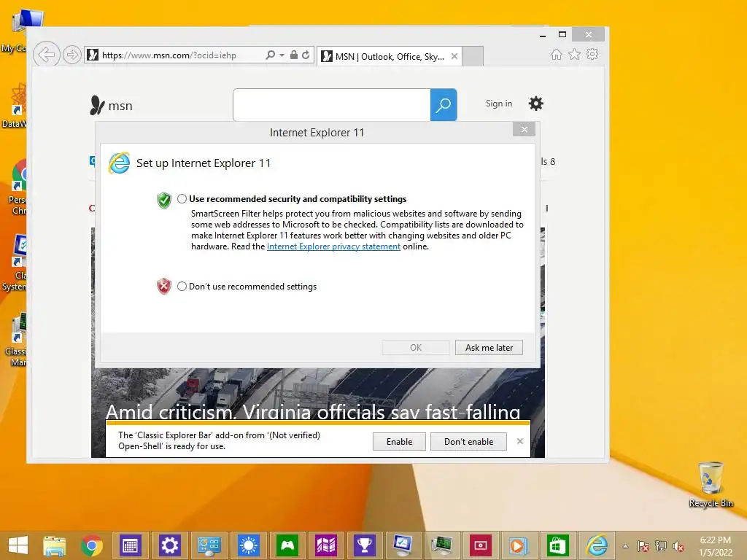Click the network status tray icon
The height and width of the screenshot is (560, 747).
pyautogui.click(x=661, y=546)
